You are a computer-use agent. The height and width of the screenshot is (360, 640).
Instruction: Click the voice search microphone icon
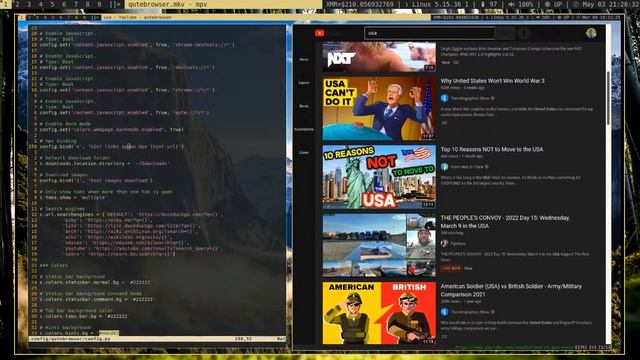pyautogui.click(x=524, y=33)
